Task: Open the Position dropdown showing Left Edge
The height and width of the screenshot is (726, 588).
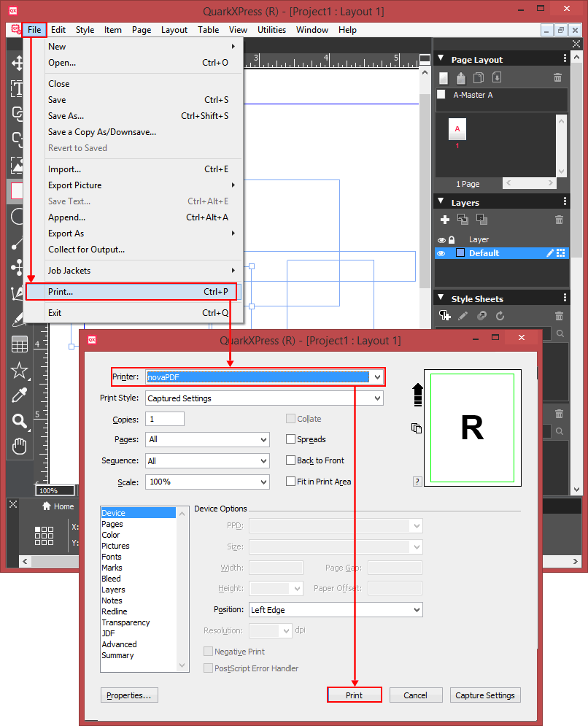Action: click(417, 609)
